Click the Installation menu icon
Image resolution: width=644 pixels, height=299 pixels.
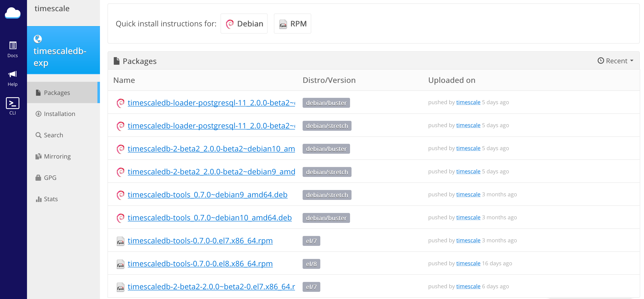click(38, 114)
